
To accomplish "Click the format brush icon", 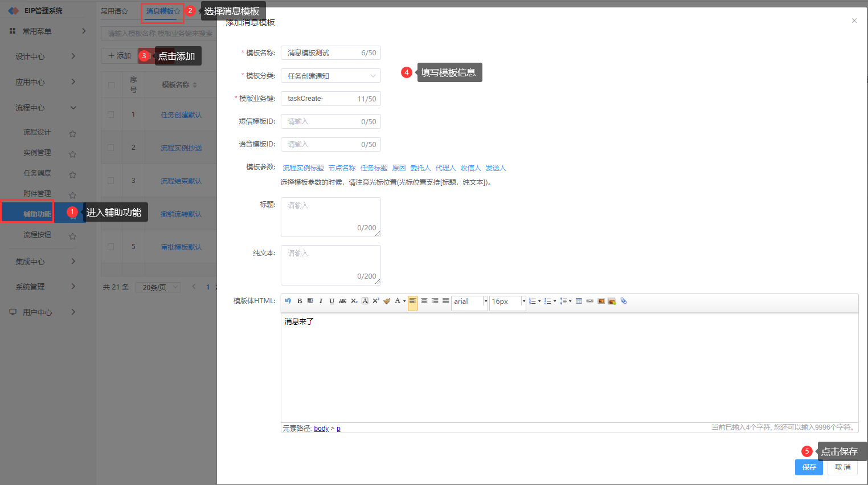I will coord(387,301).
